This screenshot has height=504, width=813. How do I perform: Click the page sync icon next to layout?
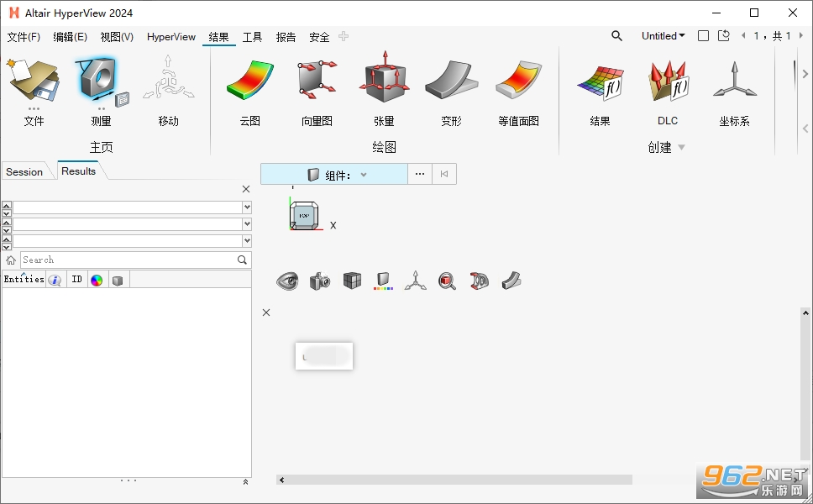pos(724,36)
